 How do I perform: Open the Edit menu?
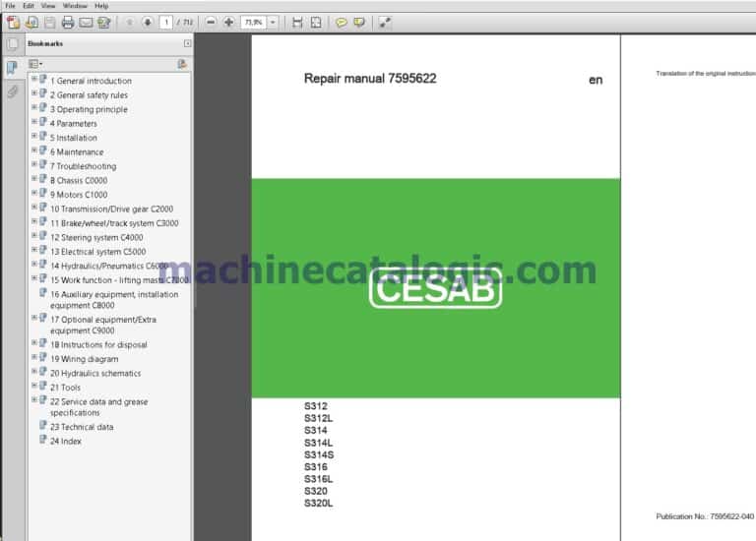29,6
